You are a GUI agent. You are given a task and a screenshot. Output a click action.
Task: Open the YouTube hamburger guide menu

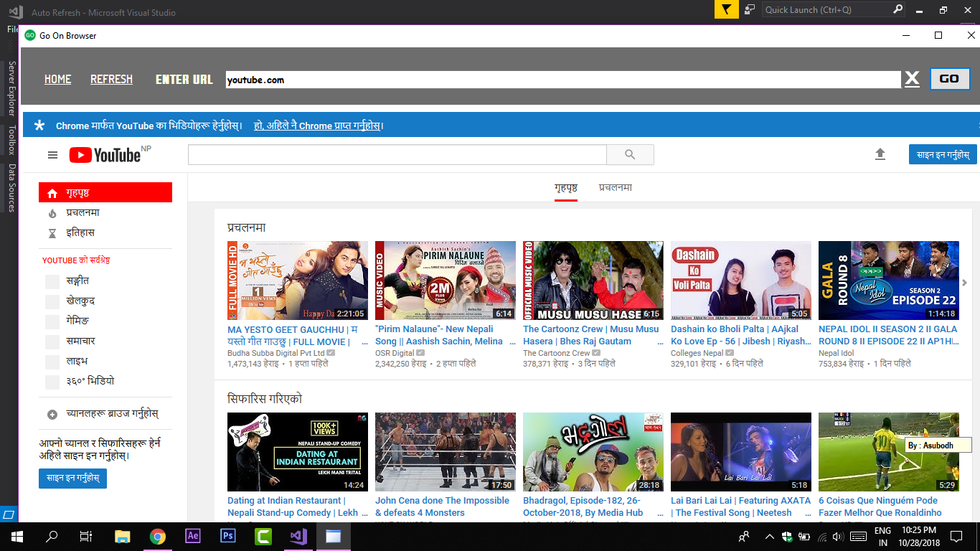(52, 155)
